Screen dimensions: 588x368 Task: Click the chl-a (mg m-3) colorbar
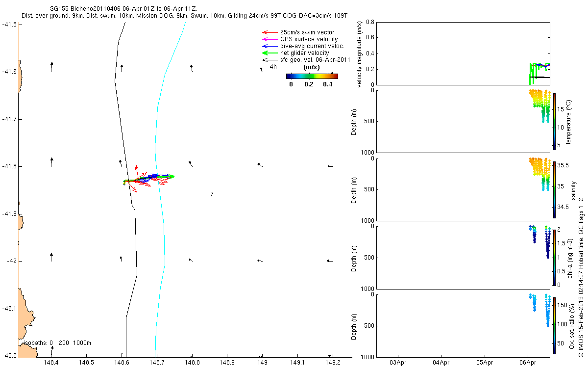(x=554, y=257)
